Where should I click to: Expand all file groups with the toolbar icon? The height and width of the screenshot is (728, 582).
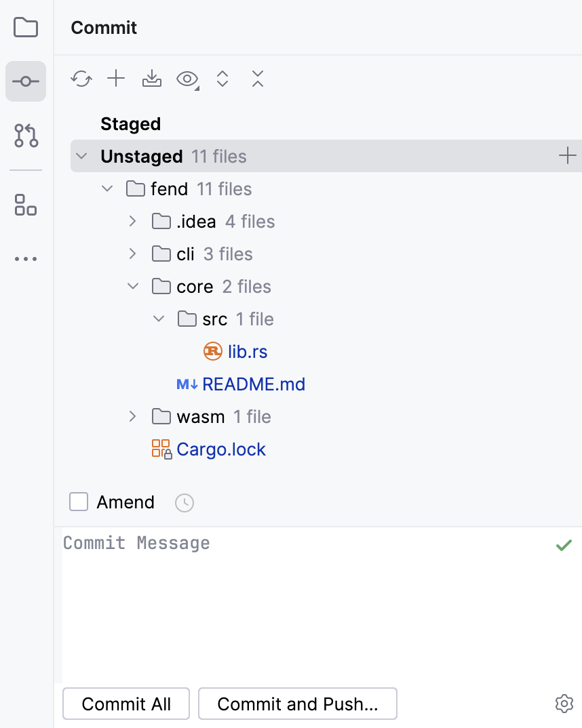coord(222,79)
